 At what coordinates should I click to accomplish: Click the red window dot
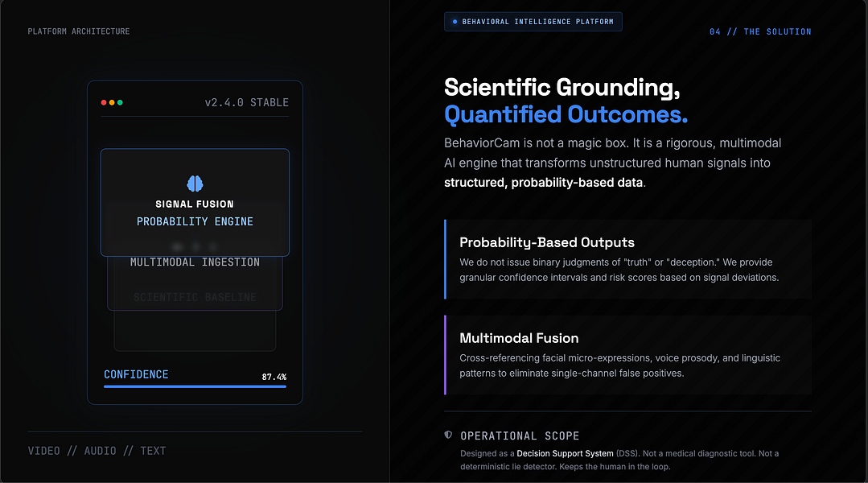point(104,102)
